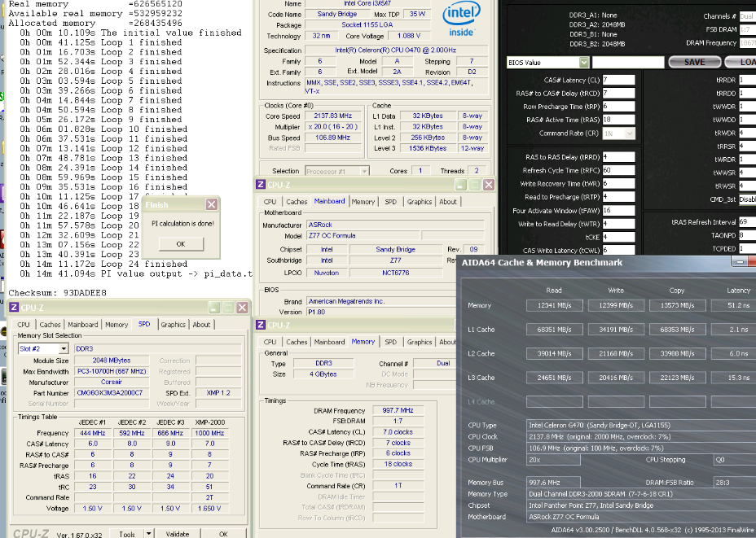Image resolution: width=756 pixels, height=538 pixels.
Task: Open the About tab in the CPU-Z SPD window
Action: coord(201,325)
